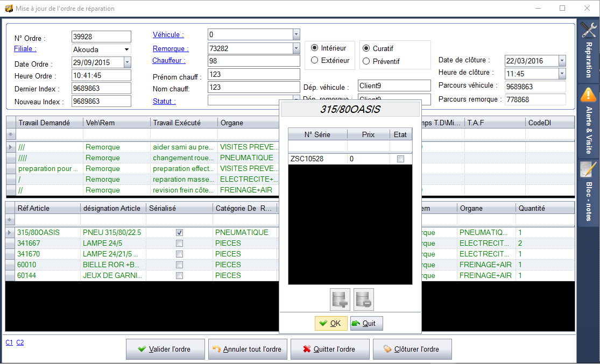Select the Préventif radio button
The image size is (600, 364).
[x=366, y=61]
